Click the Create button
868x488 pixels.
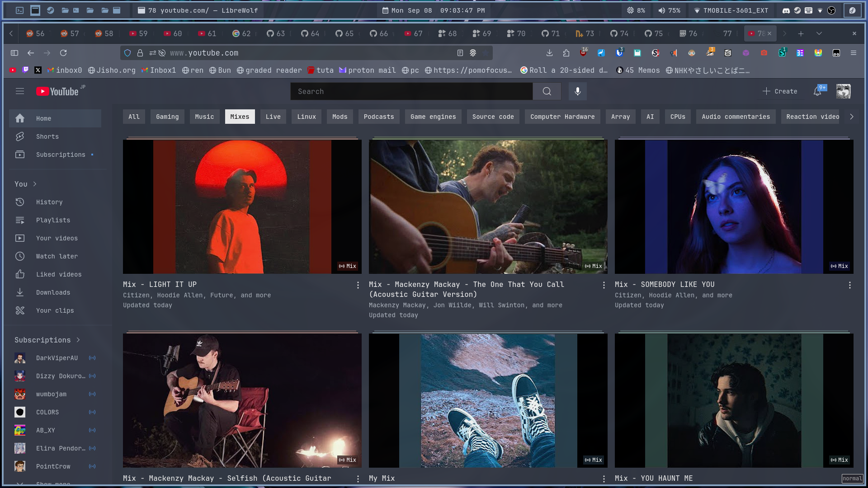point(780,91)
